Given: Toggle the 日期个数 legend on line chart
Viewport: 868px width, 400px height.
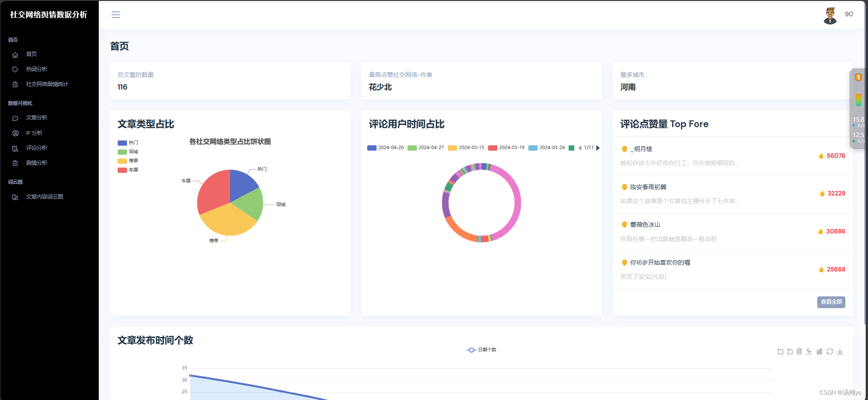Looking at the screenshot, I should [x=482, y=350].
